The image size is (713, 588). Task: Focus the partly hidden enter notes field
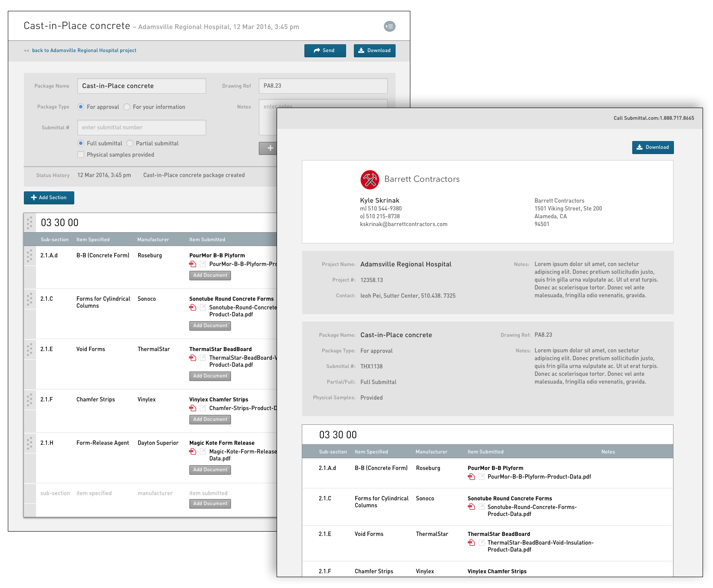(323, 104)
